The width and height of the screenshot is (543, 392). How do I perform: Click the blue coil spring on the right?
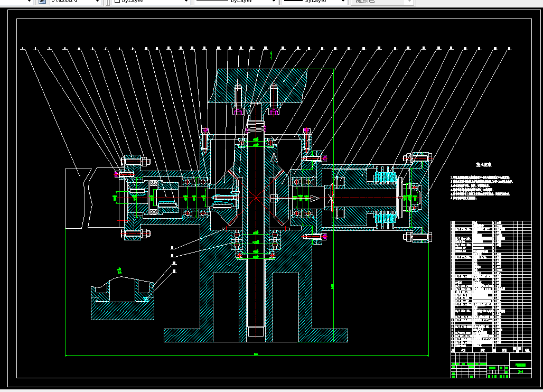point(385,176)
